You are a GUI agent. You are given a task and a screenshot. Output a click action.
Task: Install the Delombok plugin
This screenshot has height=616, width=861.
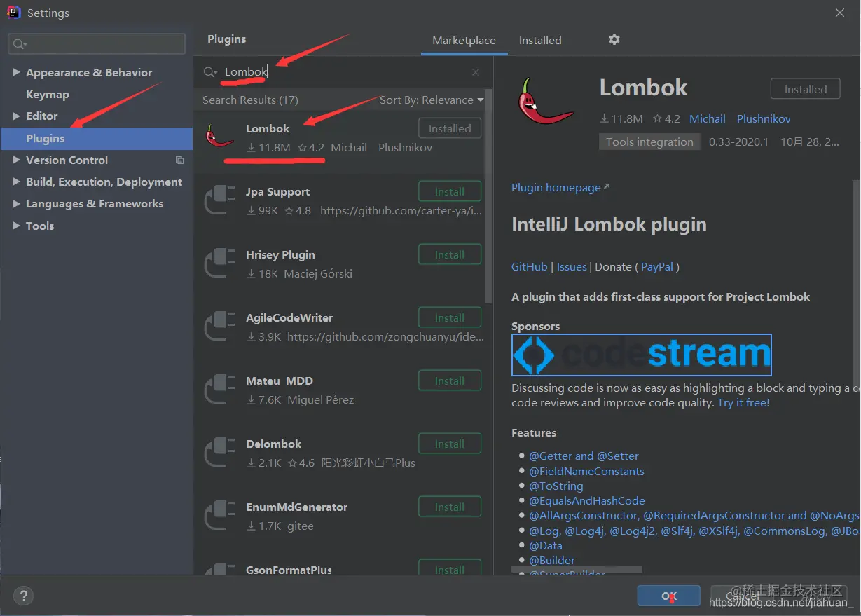click(x=450, y=444)
